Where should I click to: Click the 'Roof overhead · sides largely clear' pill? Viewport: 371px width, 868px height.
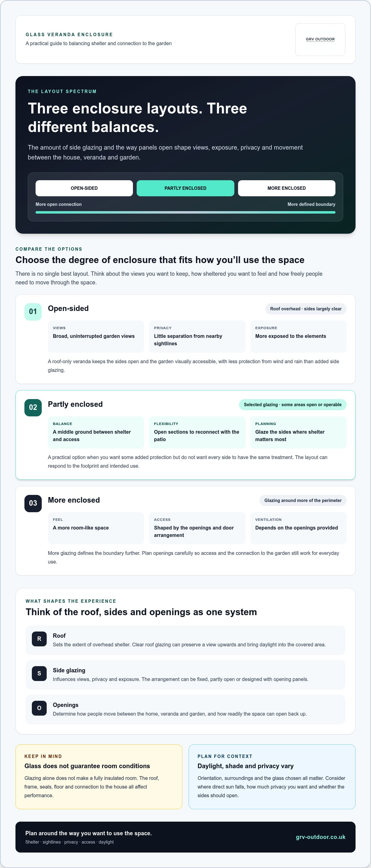click(x=306, y=308)
